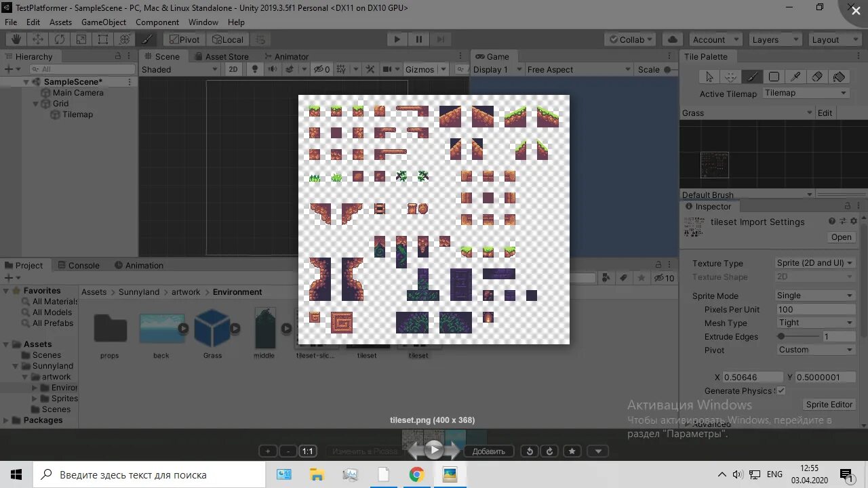Toggle hidden objects visibility in Scene

[x=321, y=69]
